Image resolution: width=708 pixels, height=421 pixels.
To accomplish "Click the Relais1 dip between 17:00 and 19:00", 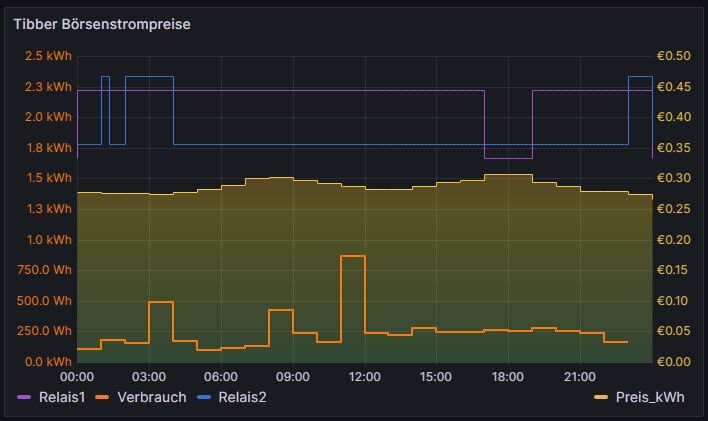I will pos(508,158).
